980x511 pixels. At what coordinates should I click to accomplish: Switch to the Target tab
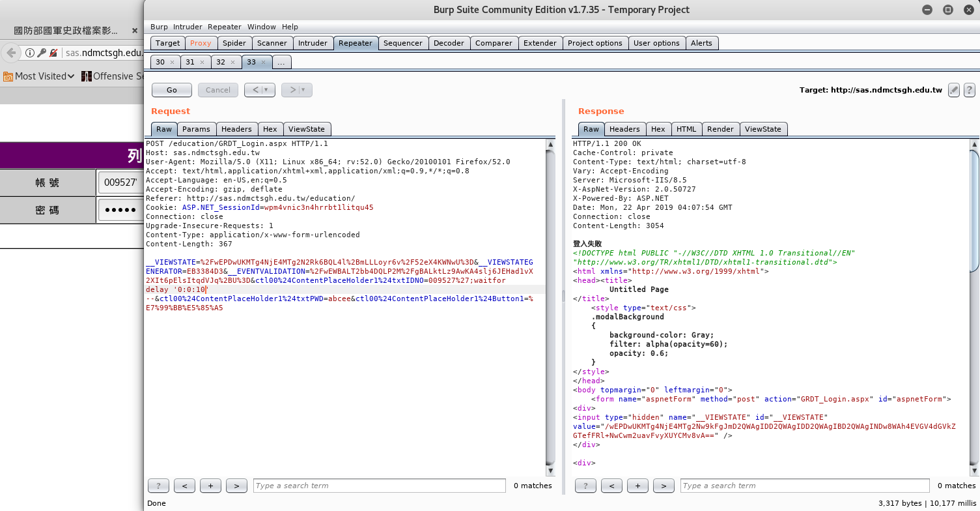tap(167, 43)
